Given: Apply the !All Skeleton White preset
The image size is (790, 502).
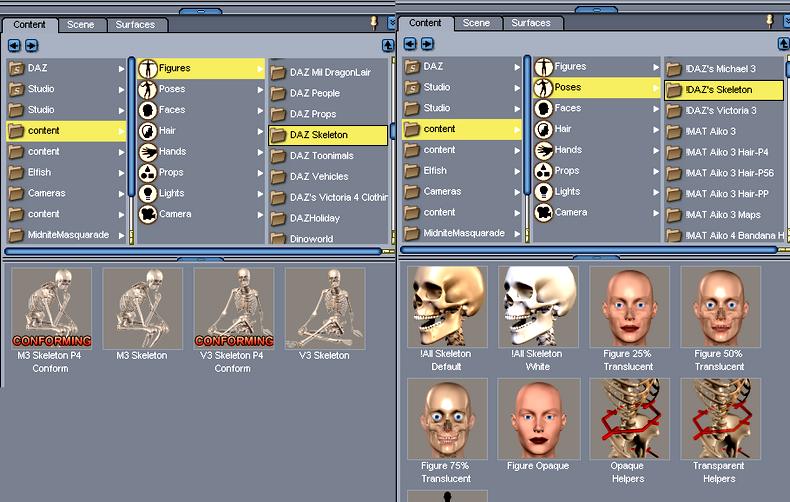Looking at the screenshot, I should tap(539, 306).
